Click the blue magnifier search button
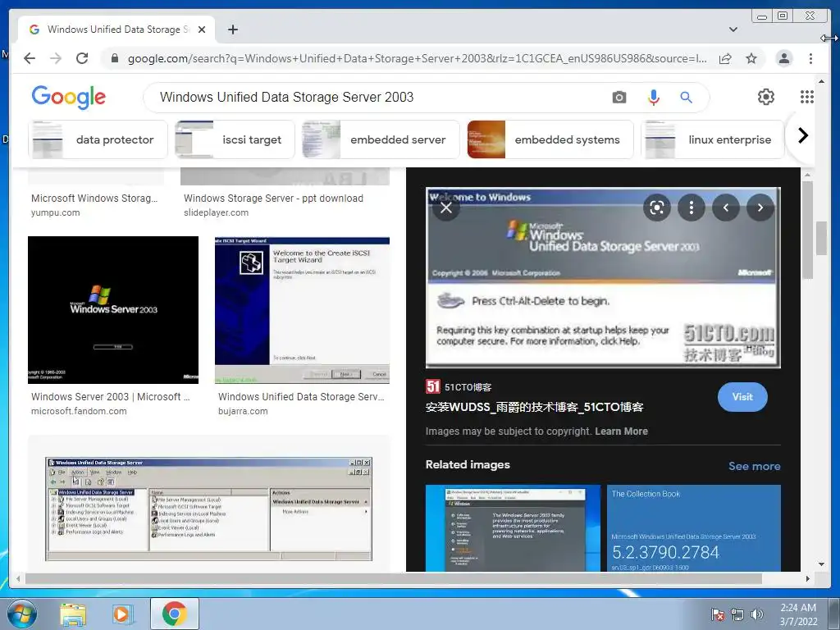 (x=687, y=97)
